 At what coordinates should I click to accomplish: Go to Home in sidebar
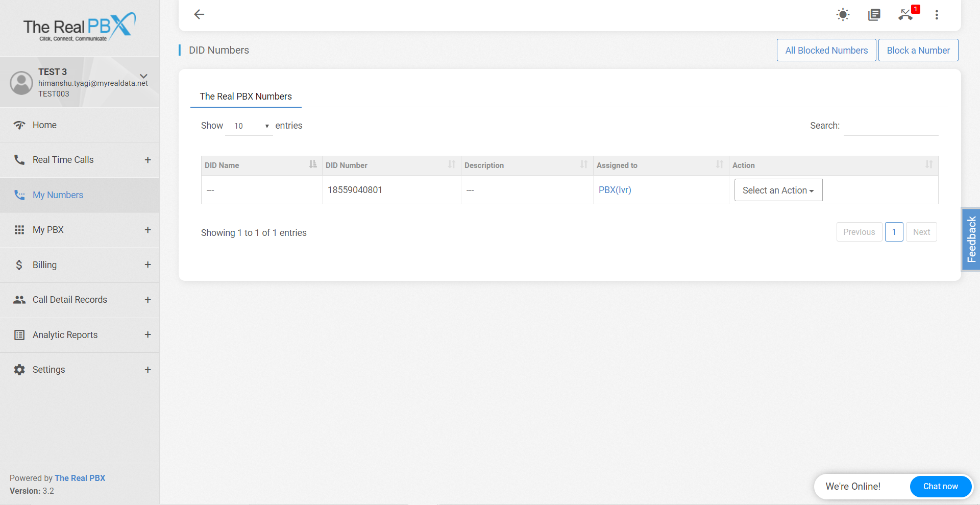[x=44, y=125]
